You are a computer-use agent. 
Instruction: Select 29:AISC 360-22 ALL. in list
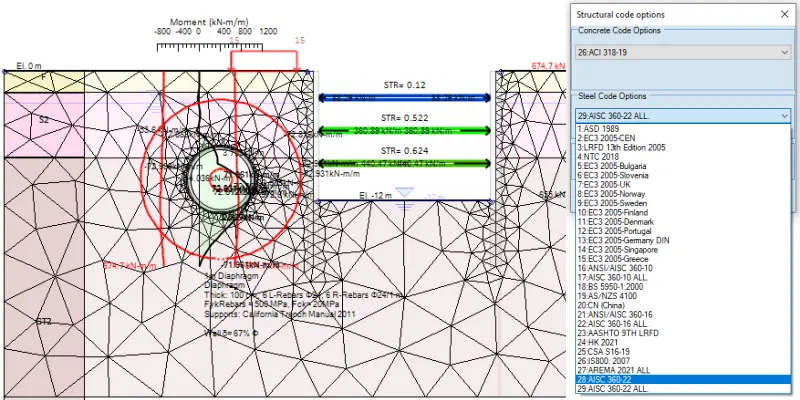click(x=683, y=389)
